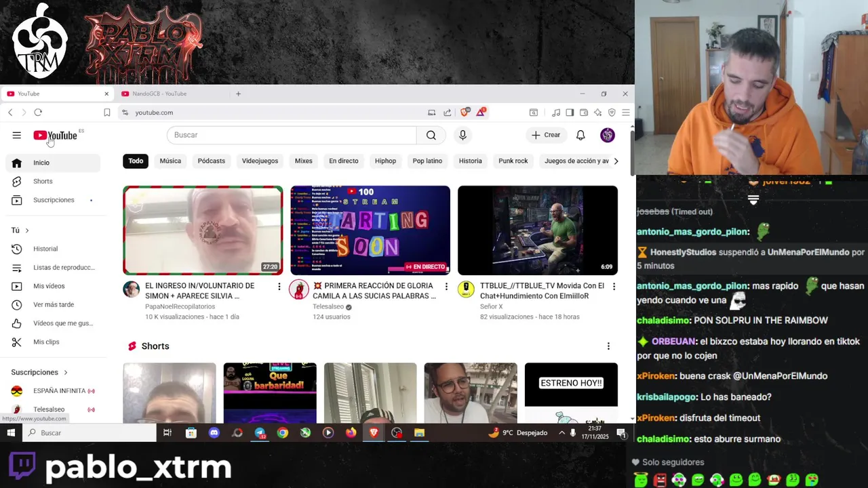868x488 pixels.
Task: Open Historial in sidebar
Action: click(x=53, y=249)
